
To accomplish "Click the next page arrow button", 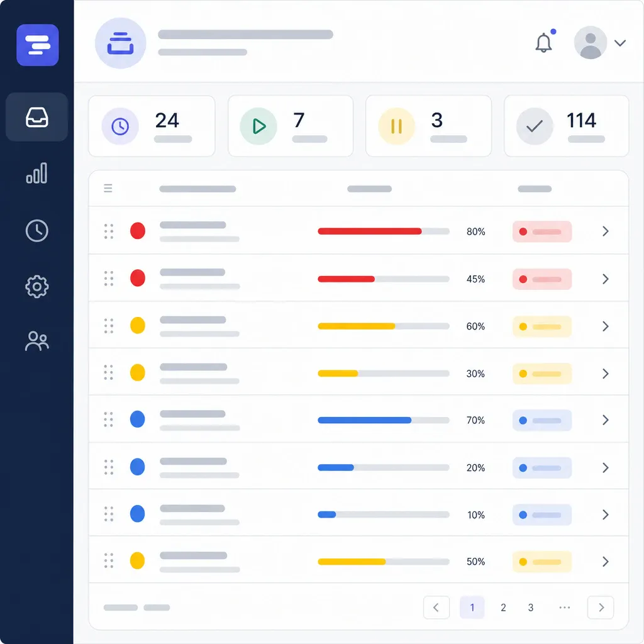I will [x=601, y=608].
